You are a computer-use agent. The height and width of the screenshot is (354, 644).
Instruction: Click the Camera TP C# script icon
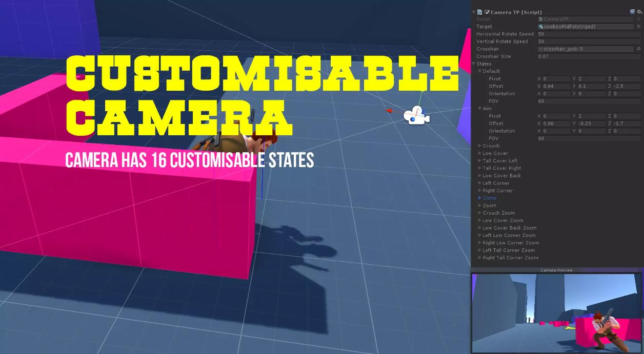480,12
